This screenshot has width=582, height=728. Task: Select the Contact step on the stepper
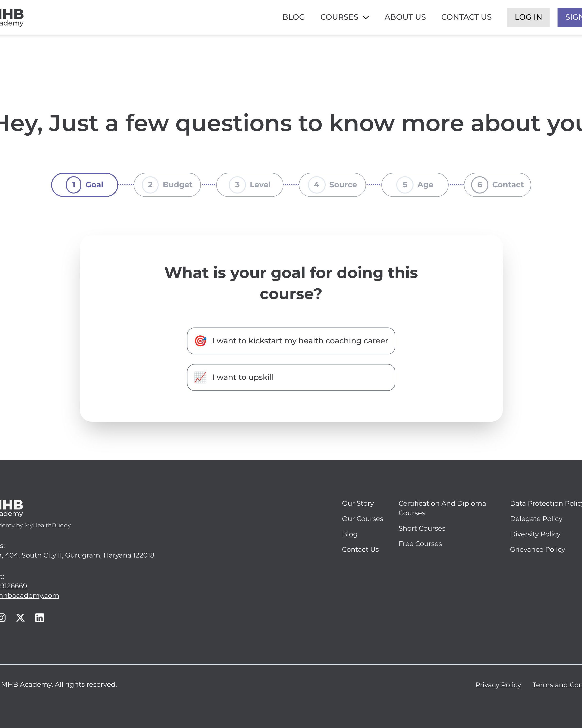497,185
